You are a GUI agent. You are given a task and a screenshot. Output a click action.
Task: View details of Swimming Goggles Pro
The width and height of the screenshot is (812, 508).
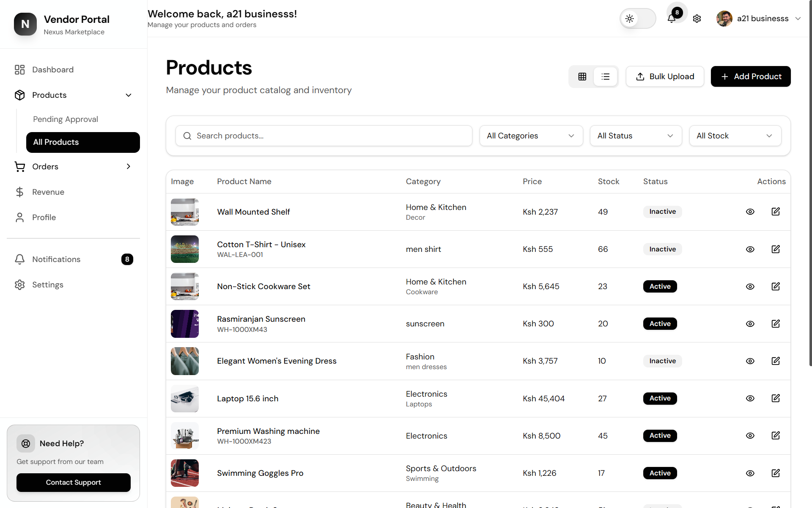pos(750,473)
